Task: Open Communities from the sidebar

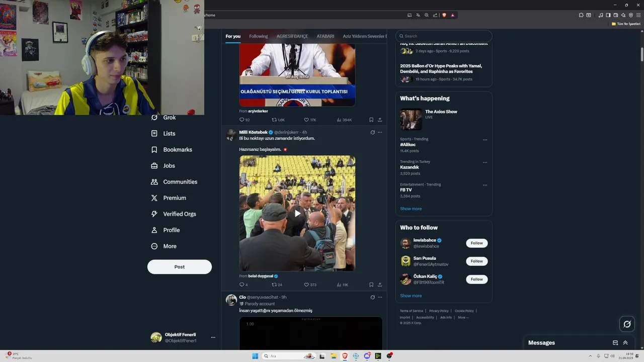Action: pyautogui.click(x=174, y=182)
